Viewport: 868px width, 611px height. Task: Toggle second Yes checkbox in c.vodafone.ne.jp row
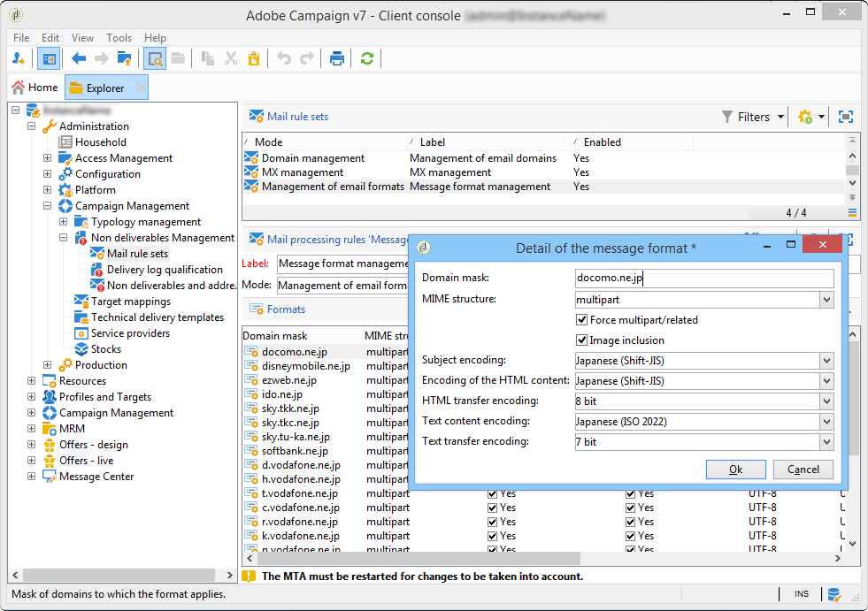click(630, 508)
